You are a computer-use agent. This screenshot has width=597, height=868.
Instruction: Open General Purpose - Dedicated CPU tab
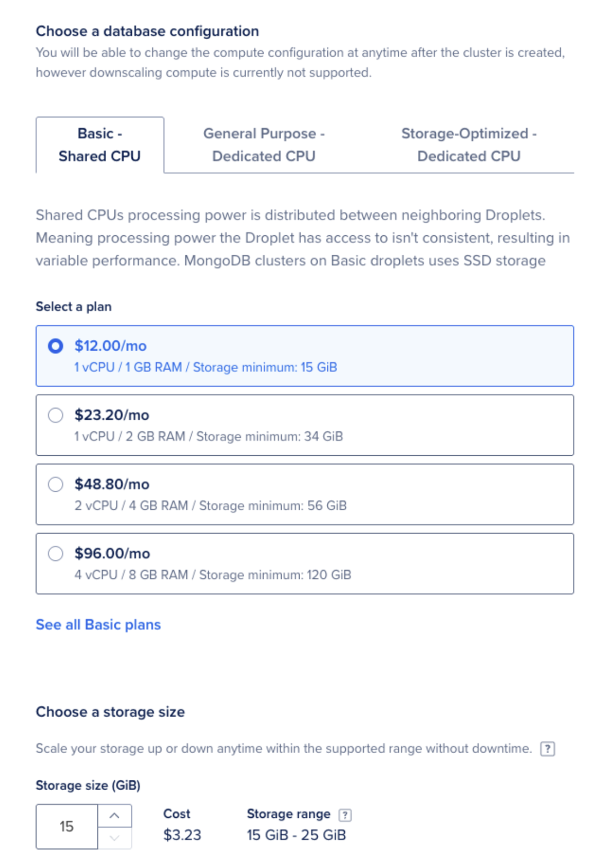(264, 145)
